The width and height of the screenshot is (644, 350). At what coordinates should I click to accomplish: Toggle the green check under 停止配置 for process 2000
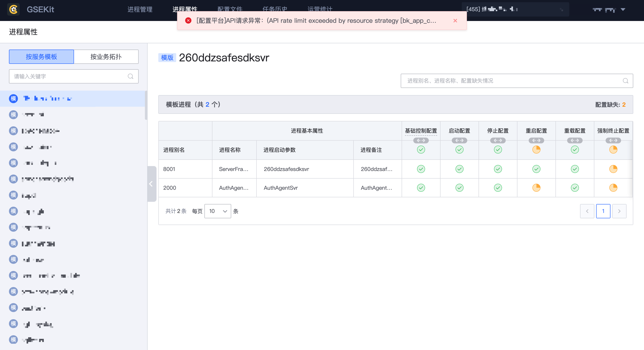tap(498, 188)
